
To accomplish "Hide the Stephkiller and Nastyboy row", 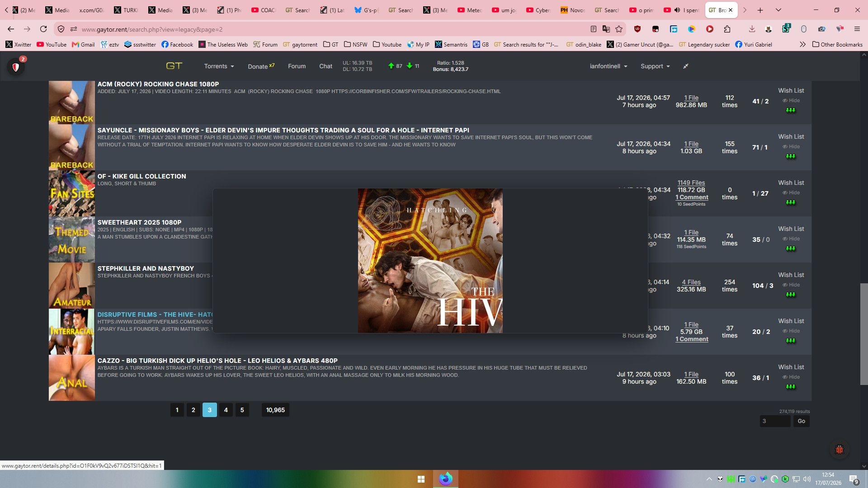I will (x=791, y=285).
